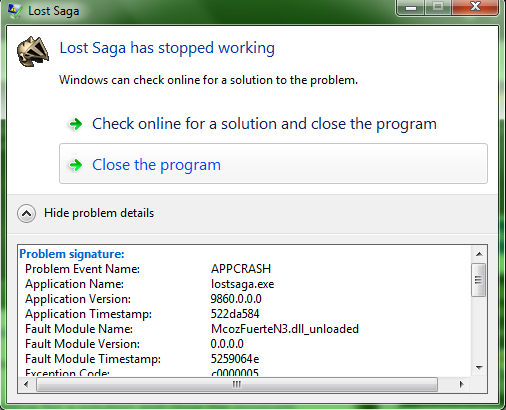Click the vertical scrollbar down arrow

coord(479,368)
